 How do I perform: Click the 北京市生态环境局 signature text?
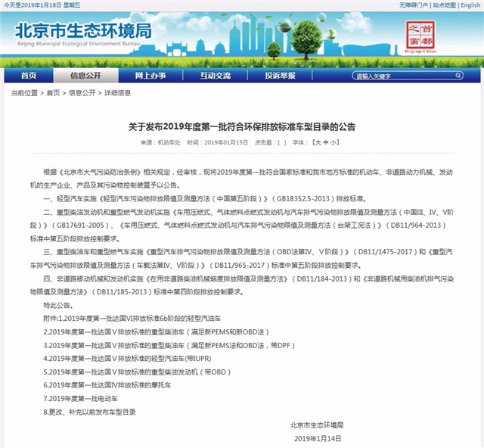point(317,425)
